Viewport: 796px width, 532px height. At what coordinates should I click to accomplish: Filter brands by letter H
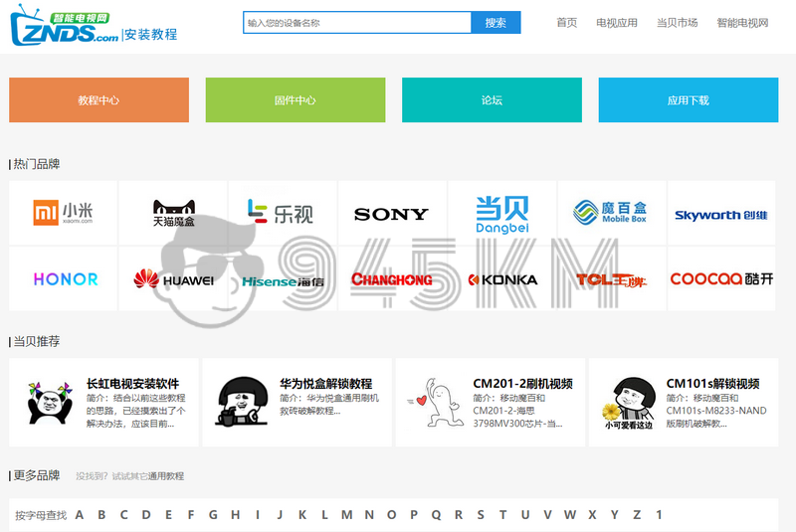tap(236, 515)
